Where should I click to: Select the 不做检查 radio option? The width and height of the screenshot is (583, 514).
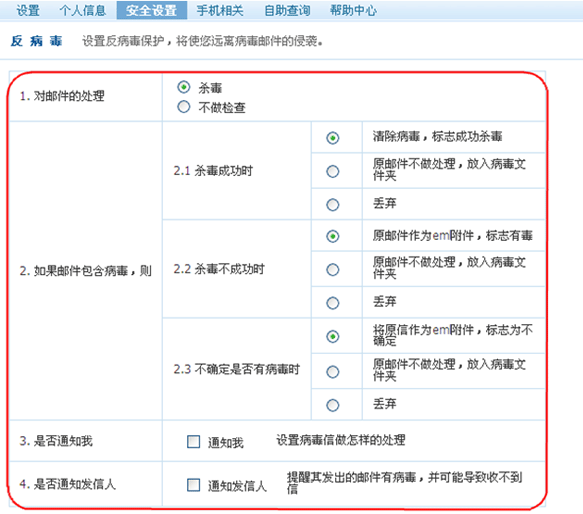click(x=184, y=107)
